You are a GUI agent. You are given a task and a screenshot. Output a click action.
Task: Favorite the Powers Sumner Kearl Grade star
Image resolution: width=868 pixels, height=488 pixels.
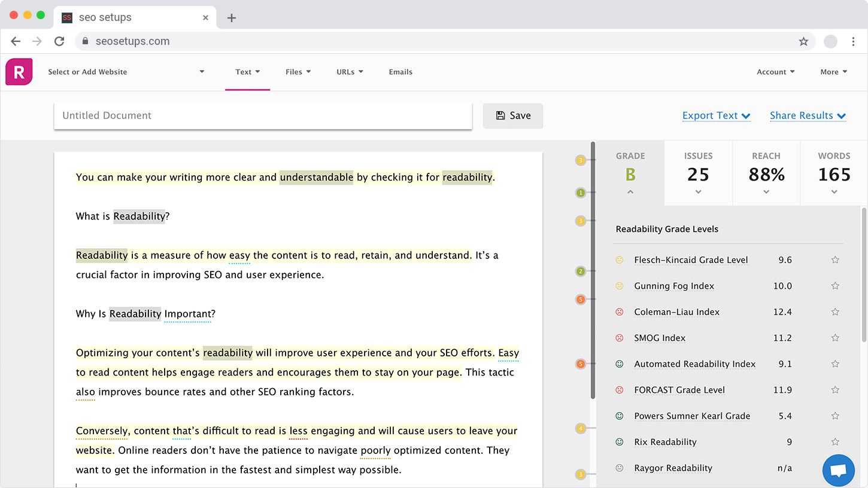coord(835,416)
